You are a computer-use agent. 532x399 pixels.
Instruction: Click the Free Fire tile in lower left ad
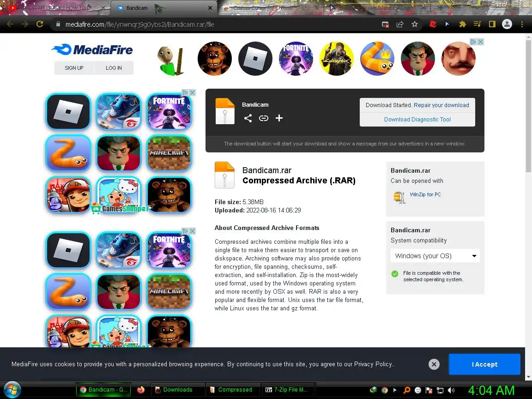[x=118, y=250]
